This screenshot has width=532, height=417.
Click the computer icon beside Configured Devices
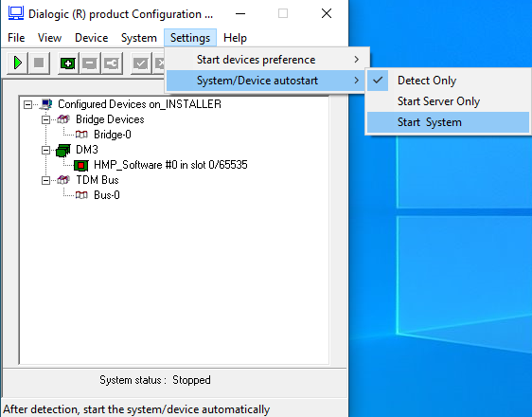tap(46, 104)
